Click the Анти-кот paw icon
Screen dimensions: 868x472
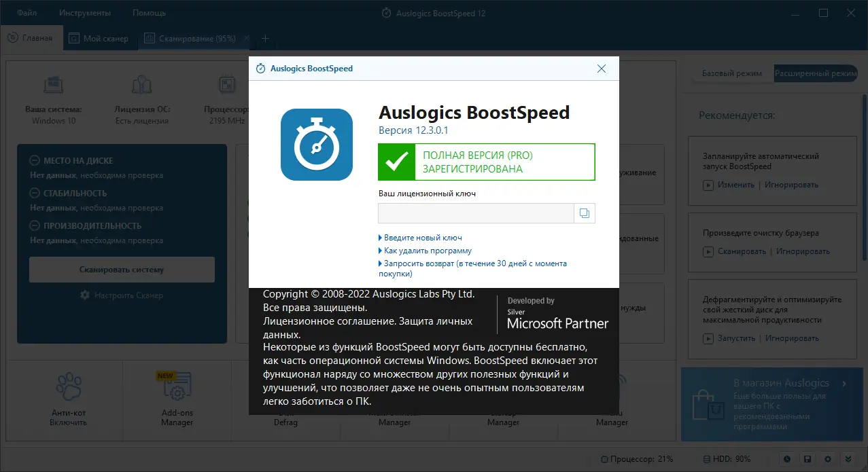pyautogui.click(x=68, y=387)
